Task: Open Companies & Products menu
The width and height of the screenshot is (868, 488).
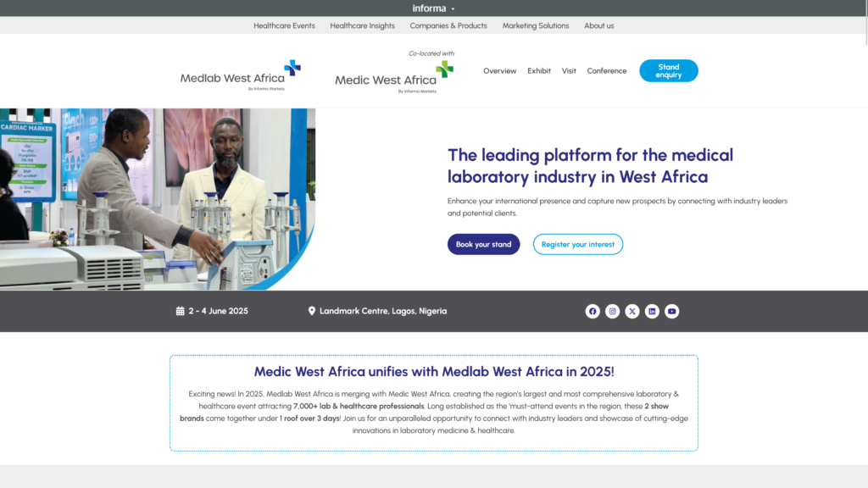Action: tap(448, 25)
